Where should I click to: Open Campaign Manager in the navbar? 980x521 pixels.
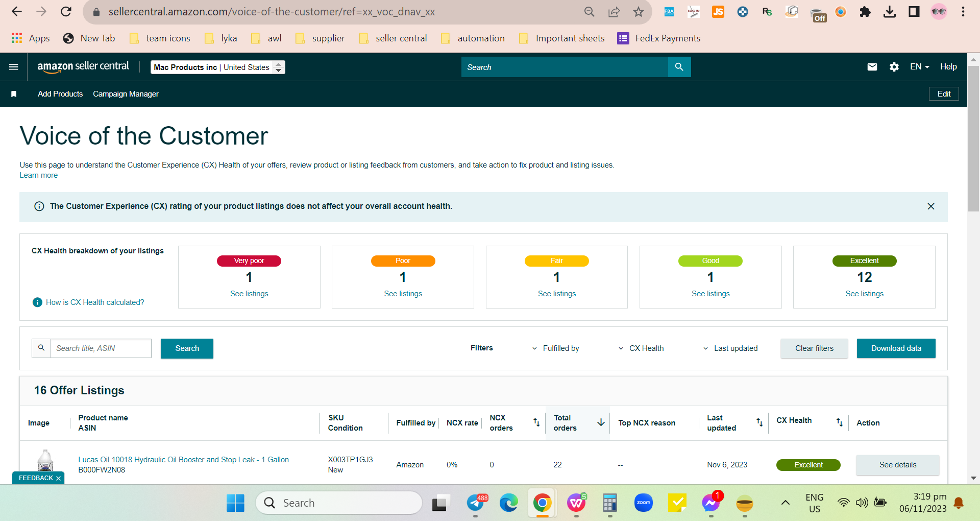[x=126, y=94]
